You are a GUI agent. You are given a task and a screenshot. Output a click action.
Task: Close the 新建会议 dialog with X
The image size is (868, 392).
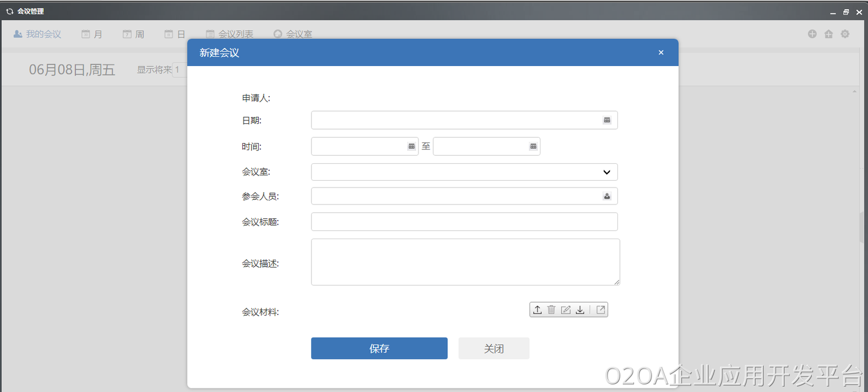click(661, 53)
